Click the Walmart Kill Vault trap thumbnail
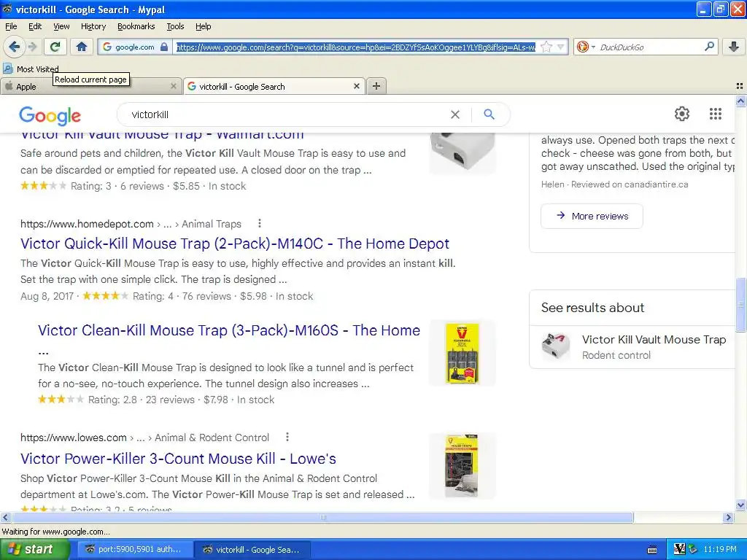This screenshot has width=747, height=560. pyautogui.click(x=462, y=152)
